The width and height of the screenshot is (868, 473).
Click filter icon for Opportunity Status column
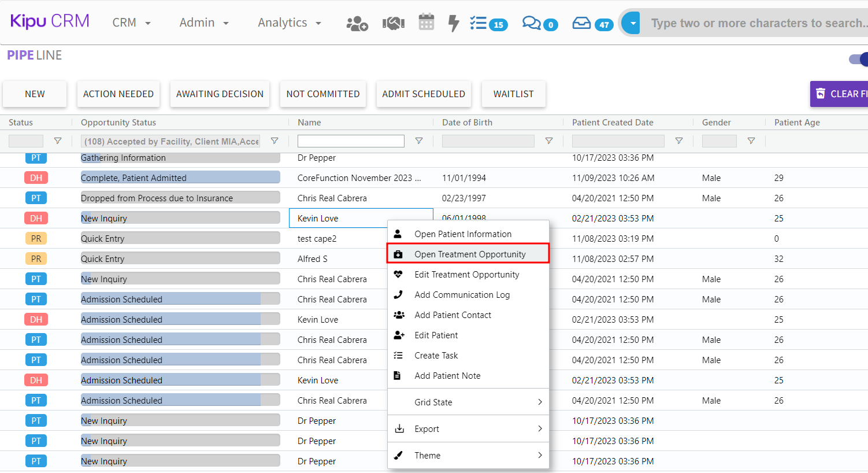tap(275, 141)
